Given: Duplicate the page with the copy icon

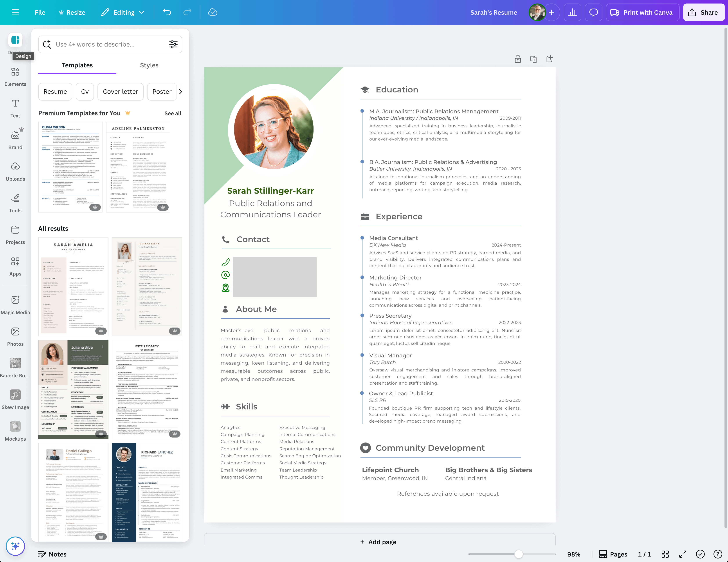Looking at the screenshot, I should [533, 59].
